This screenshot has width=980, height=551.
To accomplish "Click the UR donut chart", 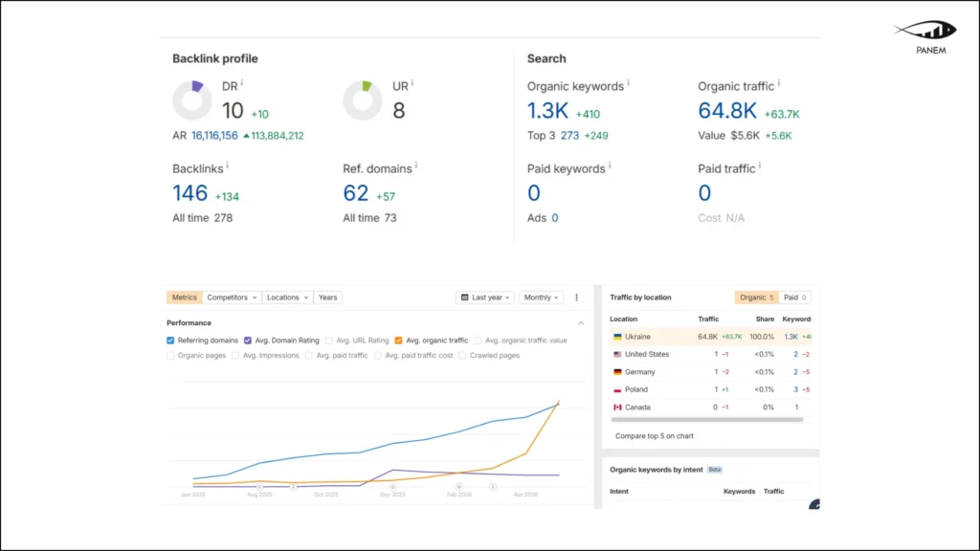I will [x=363, y=99].
